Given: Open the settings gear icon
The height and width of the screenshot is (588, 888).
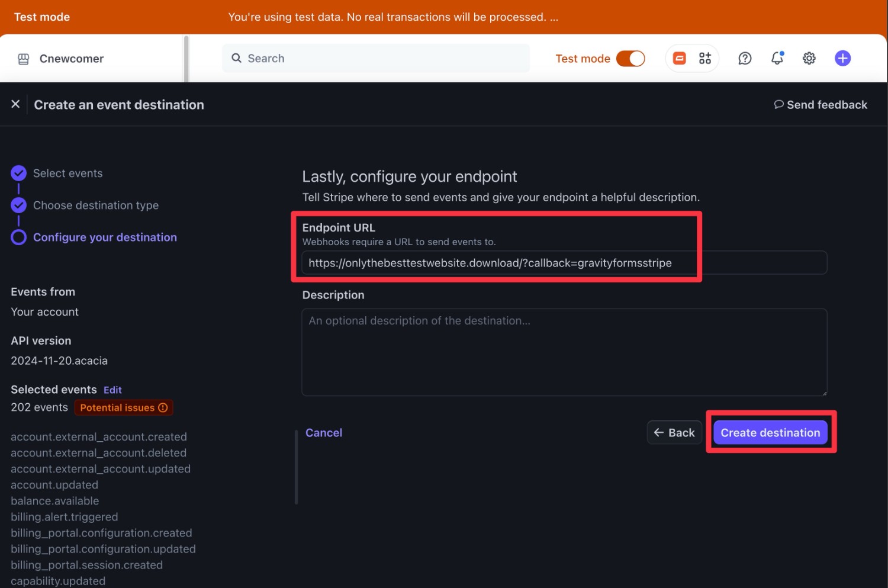Looking at the screenshot, I should click(x=809, y=58).
